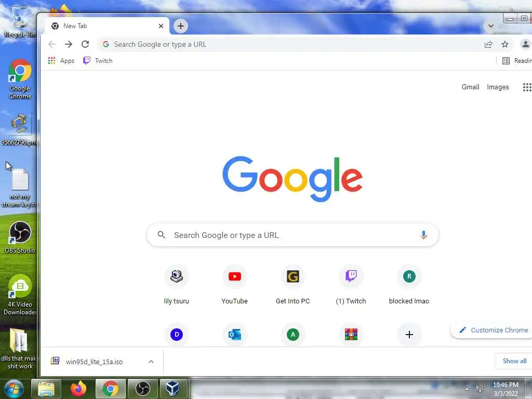Open the blocked lmao shortcut
Screen dimensions: 532x399
coord(409,284)
